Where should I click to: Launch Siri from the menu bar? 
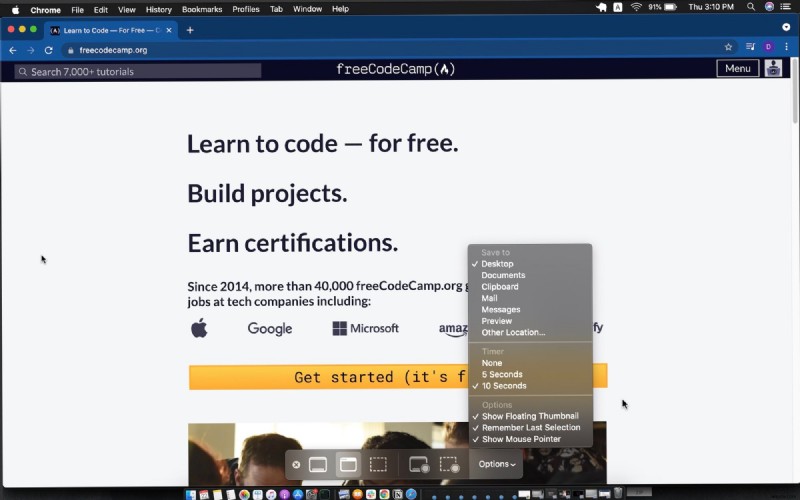click(769, 7)
